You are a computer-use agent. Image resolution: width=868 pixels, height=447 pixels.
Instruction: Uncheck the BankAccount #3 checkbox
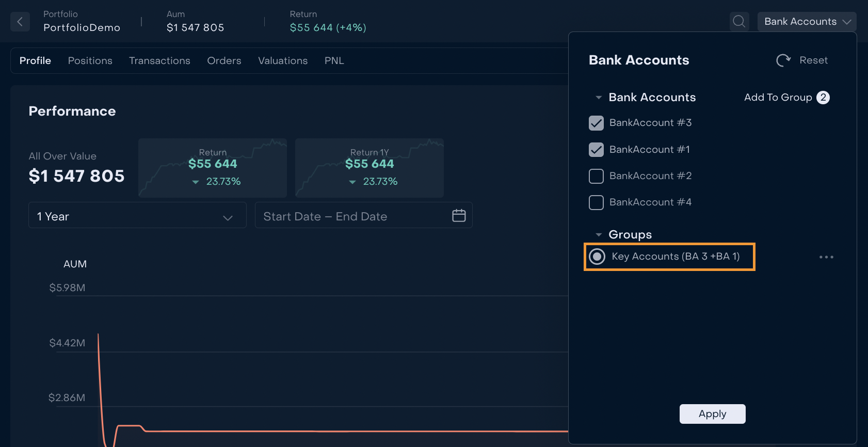[596, 123]
